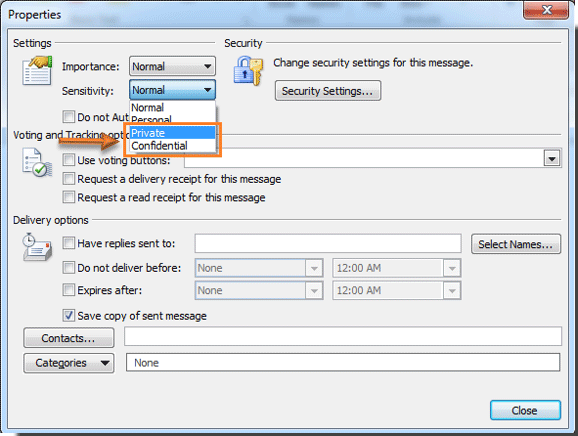
Task: Expand the voting buttons dropdown arrow
Action: pyautogui.click(x=552, y=159)
